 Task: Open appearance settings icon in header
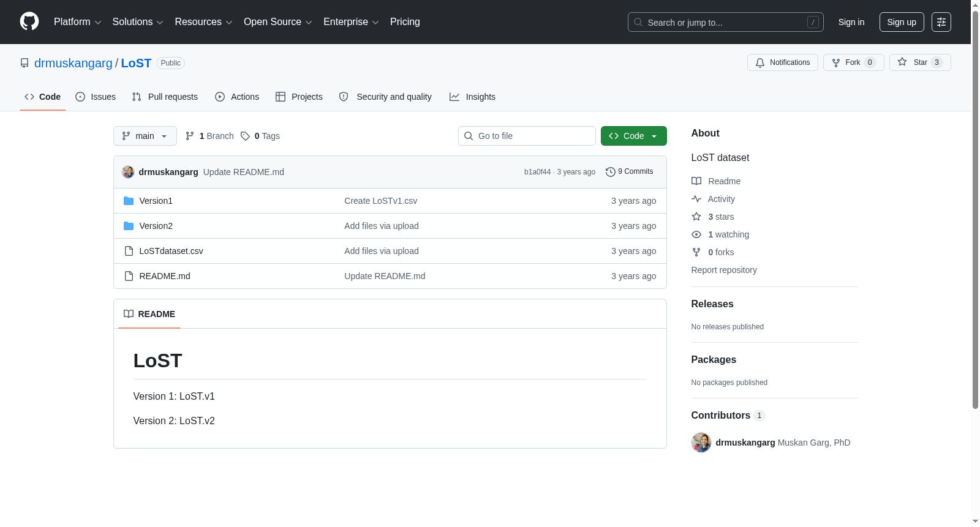click(941, 22)
